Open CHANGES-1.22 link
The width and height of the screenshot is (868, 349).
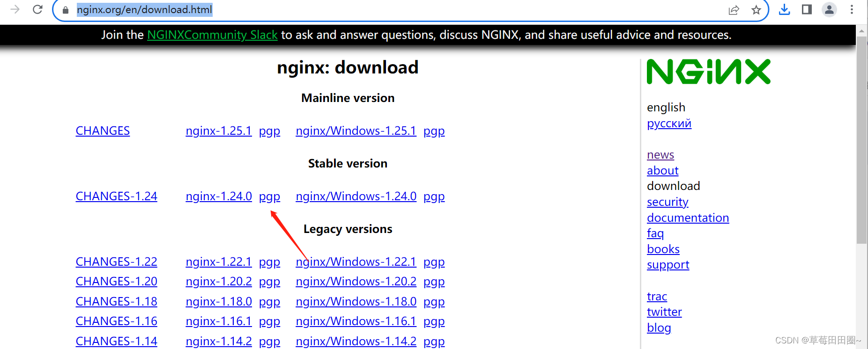tap(117, 262)
